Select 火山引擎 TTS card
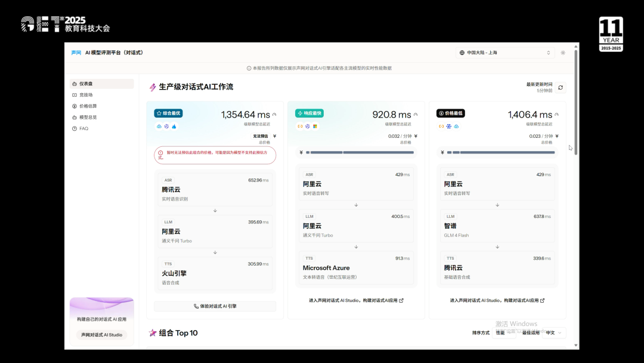Viewport: 644px width, 363px height. (215, 273)
